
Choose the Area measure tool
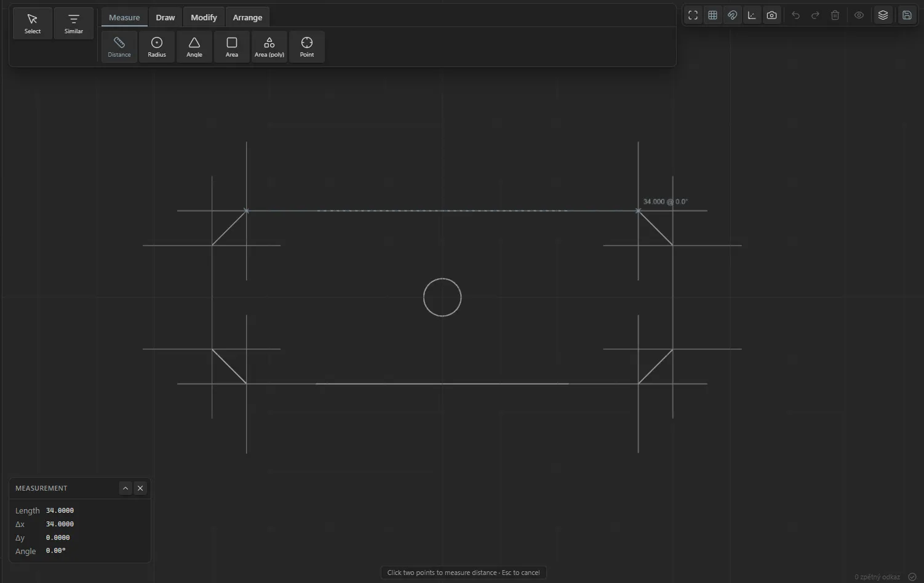[232, 47]
